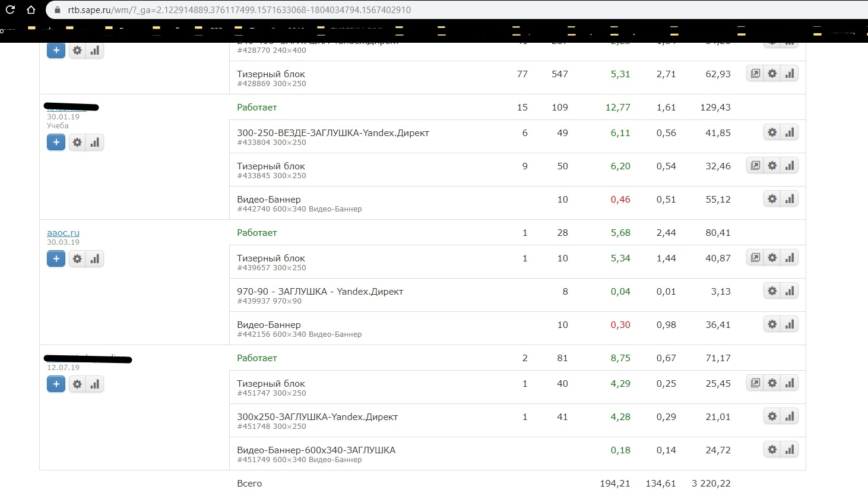Select block name 'Видео-Баннер-600x340-ЗАГЛУШКА'

pyautogui.click(x=316, y=450)
